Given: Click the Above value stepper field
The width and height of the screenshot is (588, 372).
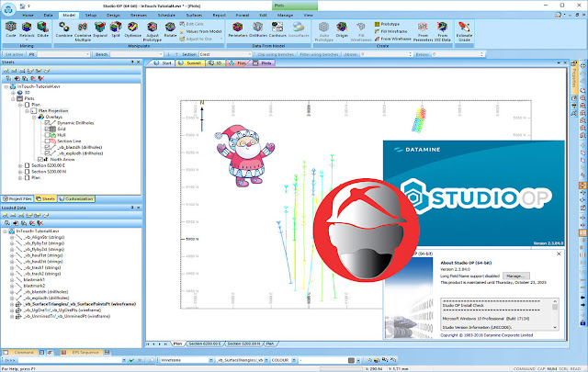Looking at the screenshot, I should coord(386,54).
